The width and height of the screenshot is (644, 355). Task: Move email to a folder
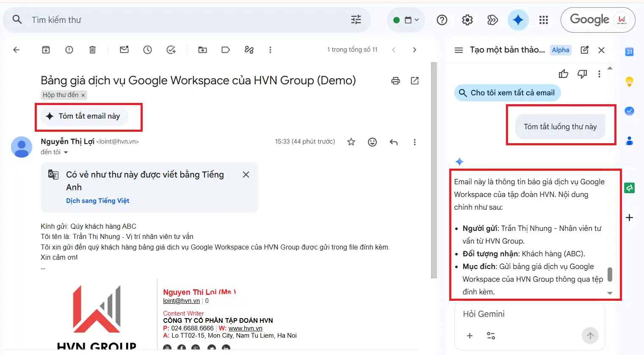[x=203, y=50]
